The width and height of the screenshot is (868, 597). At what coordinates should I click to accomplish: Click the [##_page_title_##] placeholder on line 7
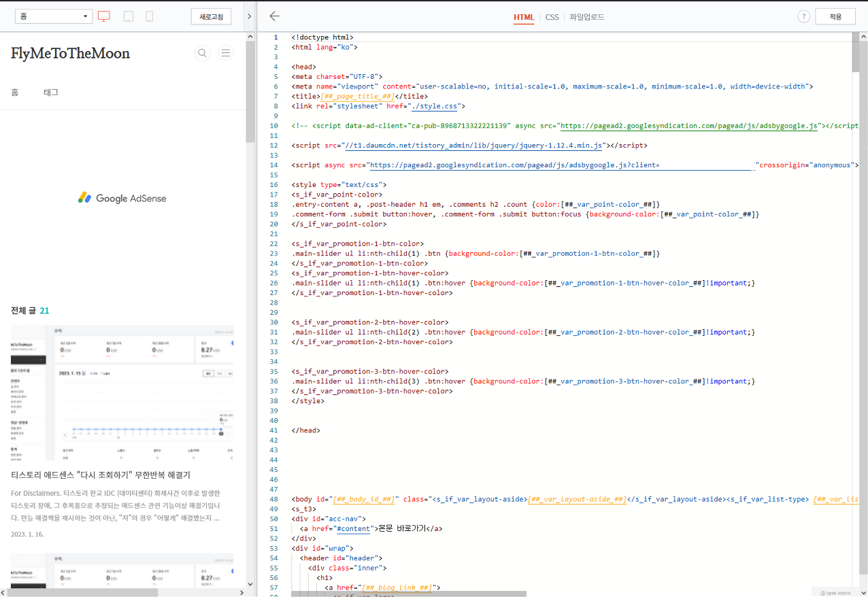click(x=357, y=97)
